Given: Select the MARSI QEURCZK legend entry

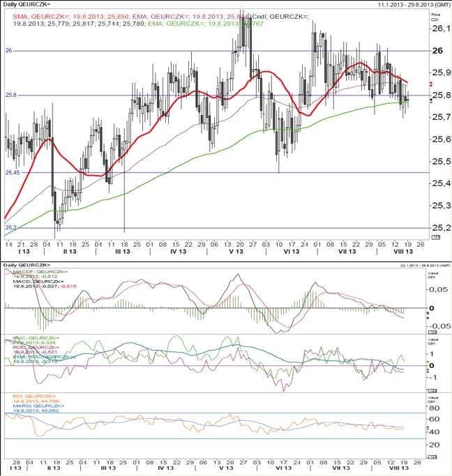Looking at the screenshot, I should tap(38, 408).
